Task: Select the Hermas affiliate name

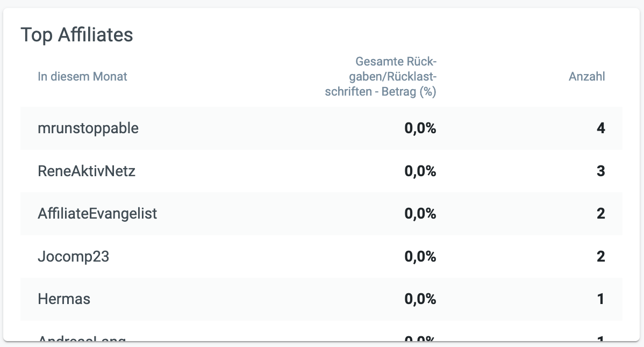Action: [64, 299]
